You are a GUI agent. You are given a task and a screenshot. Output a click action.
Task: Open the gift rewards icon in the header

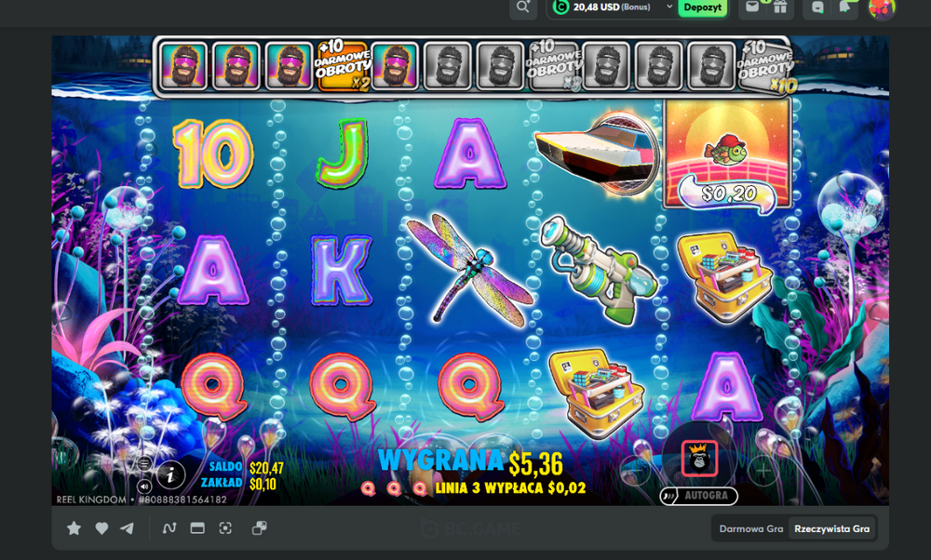tap(780, 8)
